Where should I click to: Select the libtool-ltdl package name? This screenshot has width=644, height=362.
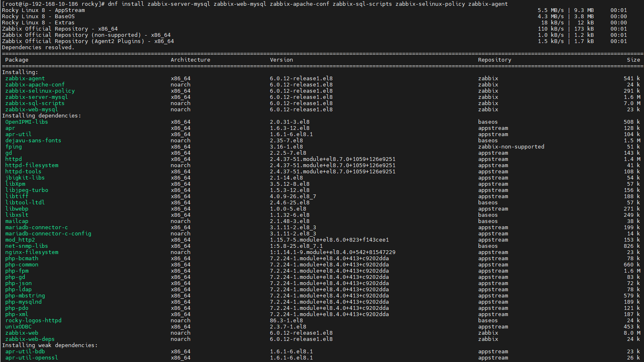point(25,202)
